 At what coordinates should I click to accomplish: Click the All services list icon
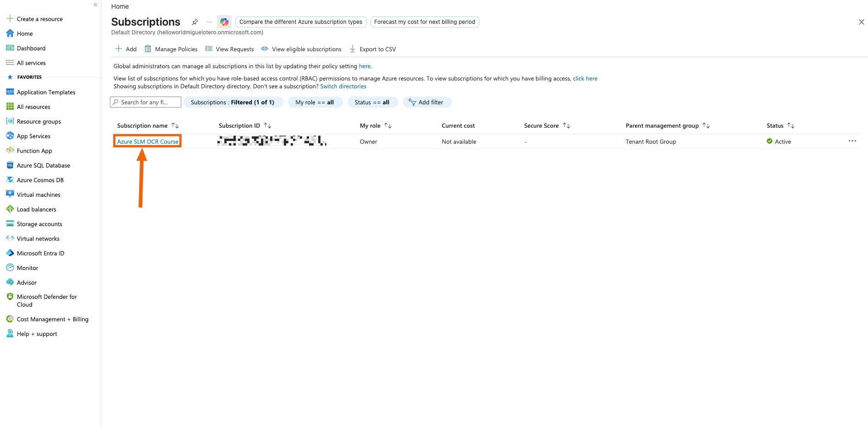(10, 63)
